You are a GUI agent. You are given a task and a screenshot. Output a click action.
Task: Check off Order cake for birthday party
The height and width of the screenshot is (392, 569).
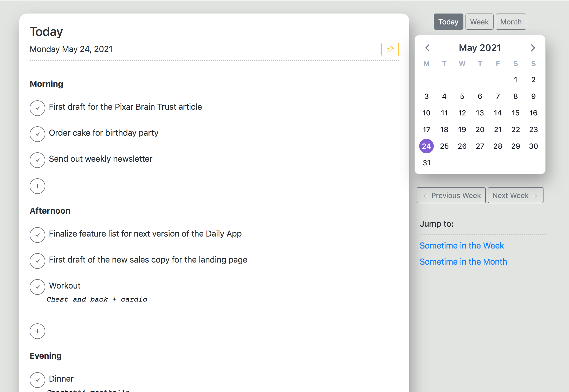(x=37, y=134)
